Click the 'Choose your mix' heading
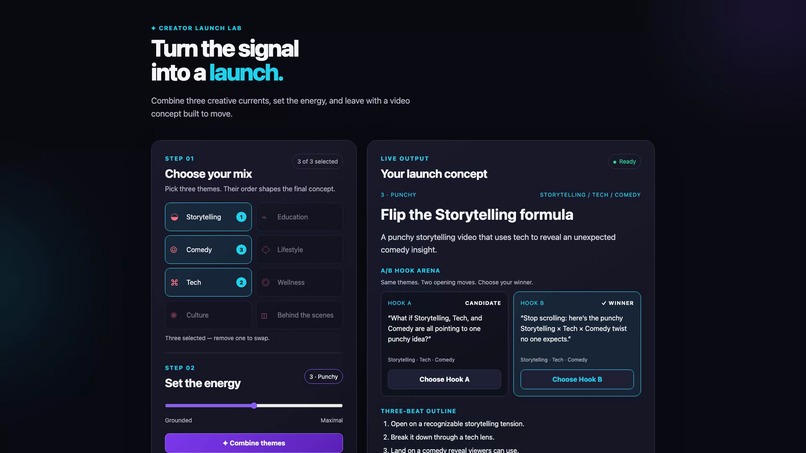806x453 pixels. (208, 174)
